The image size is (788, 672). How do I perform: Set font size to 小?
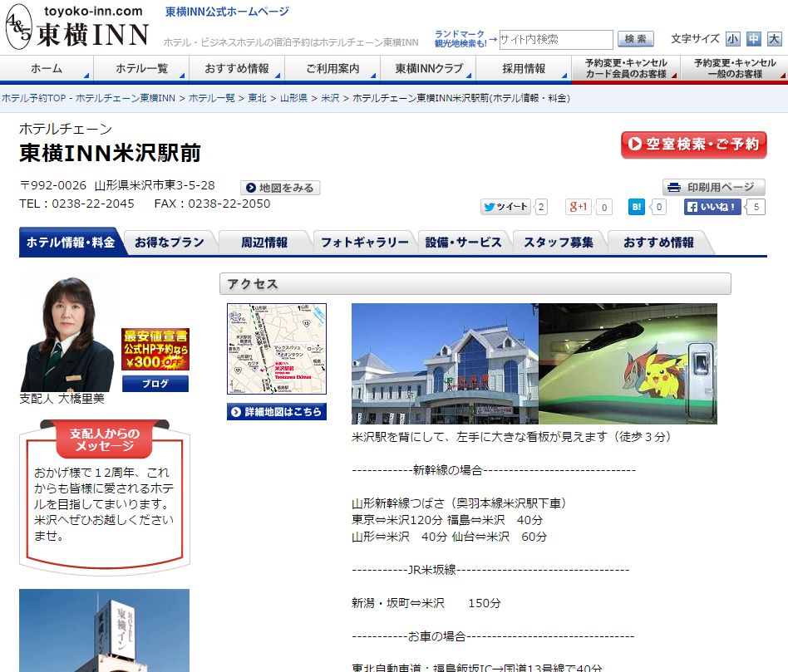pos(732,39)
